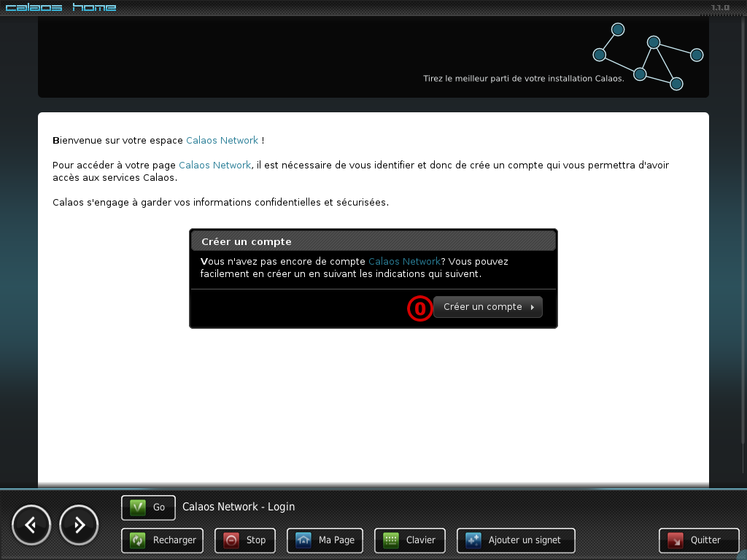Follow the Calaos Network link in welcome line
747x560 pixels.
(222, 141)
